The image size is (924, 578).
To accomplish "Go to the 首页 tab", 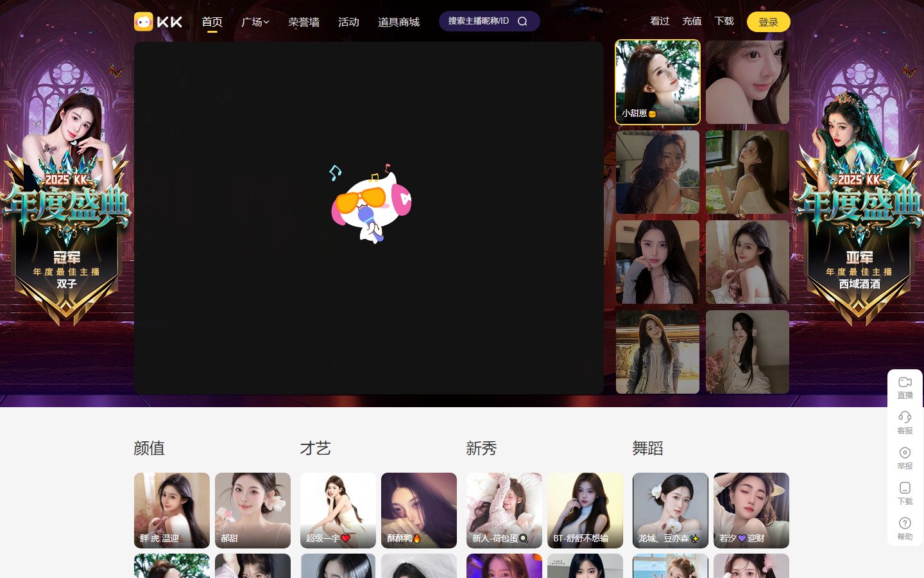I will pos(212,22).
